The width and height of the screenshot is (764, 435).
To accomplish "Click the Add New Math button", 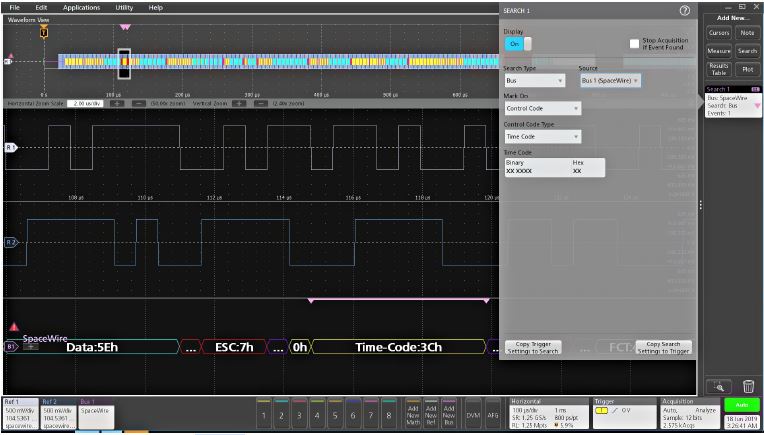I will [x=412, y=412].
